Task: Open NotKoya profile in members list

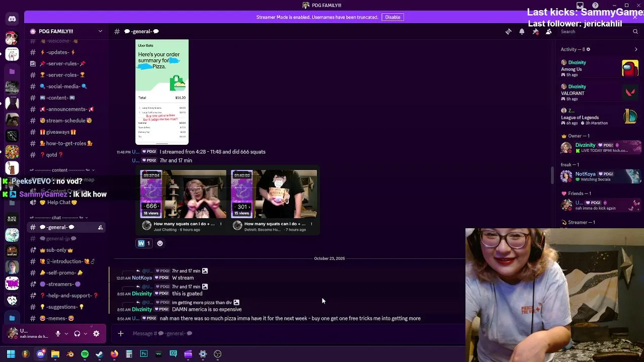Action: [x=601, y=176]
